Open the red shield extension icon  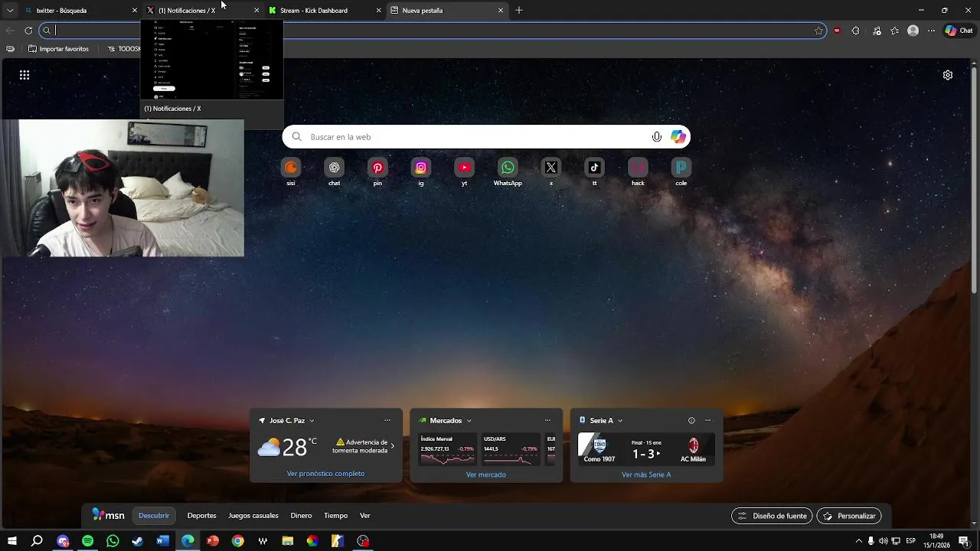pyautogui.click(x=837, y=31)
